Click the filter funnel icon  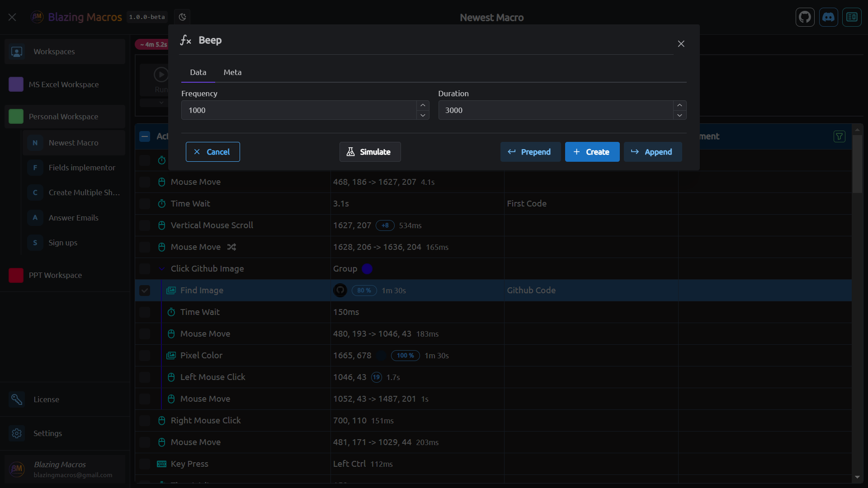click(839, 136)
